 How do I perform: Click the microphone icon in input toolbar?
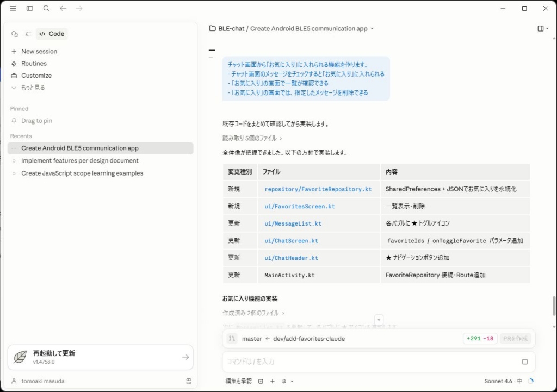[x=284, y=381]
